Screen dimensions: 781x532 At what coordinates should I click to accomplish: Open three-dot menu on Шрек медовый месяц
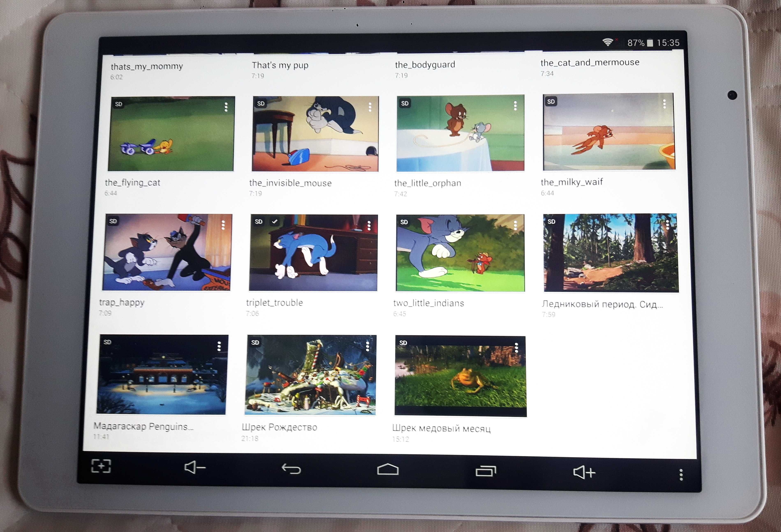tap(516, 348)
